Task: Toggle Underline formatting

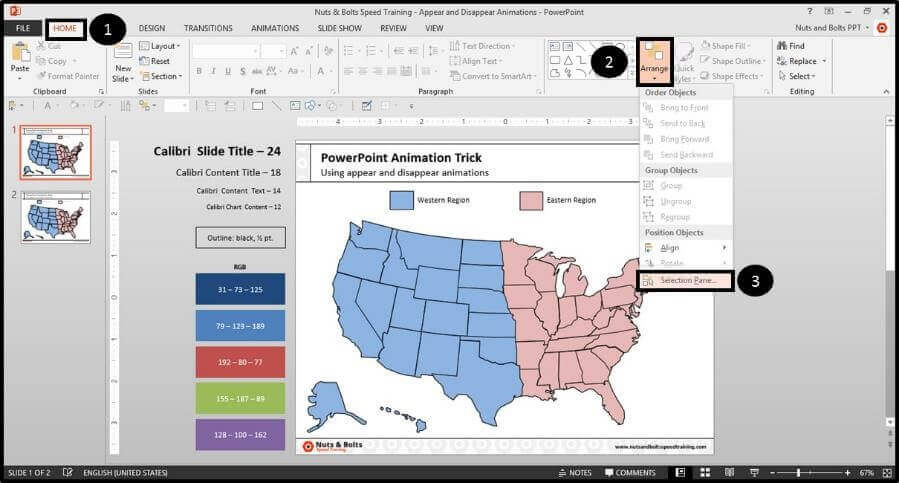Action: tap(228, 71)
